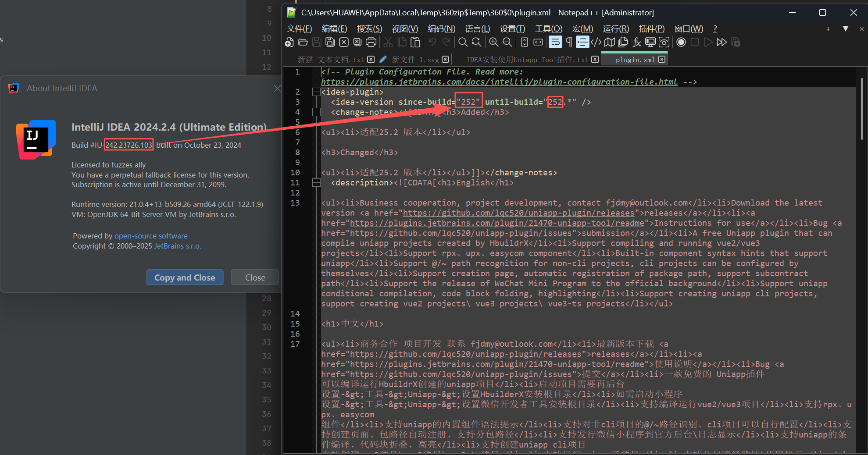
Task: Click the build number 242.23726.103 text
Action: 129,145
